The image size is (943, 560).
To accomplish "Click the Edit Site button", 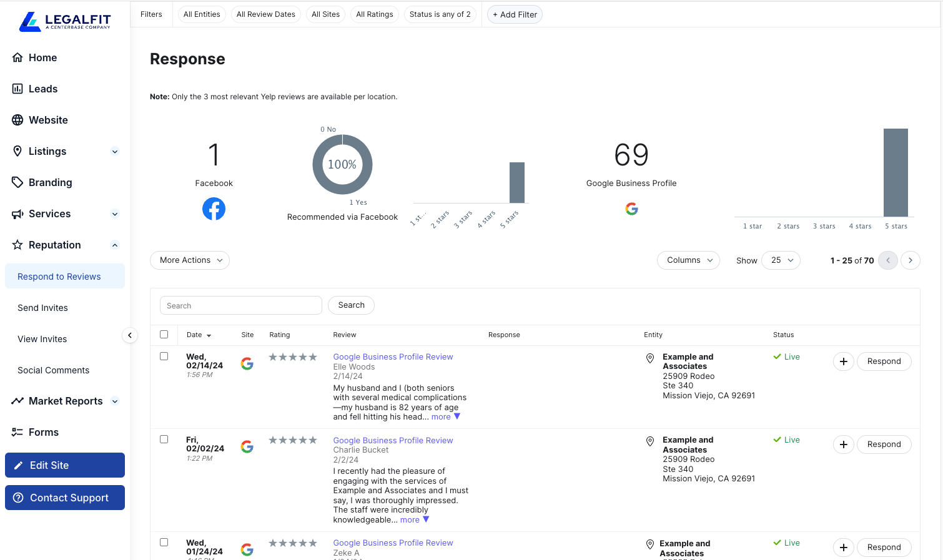I will [65, 465].
